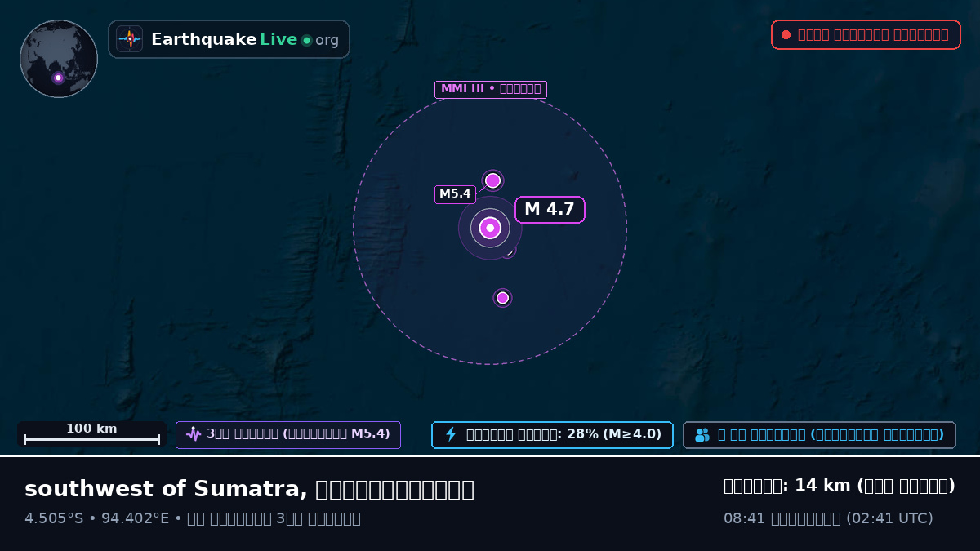Click the "M 4.7" magnitude label
Viewport: 980px width, 551px height.
(550, 210)
